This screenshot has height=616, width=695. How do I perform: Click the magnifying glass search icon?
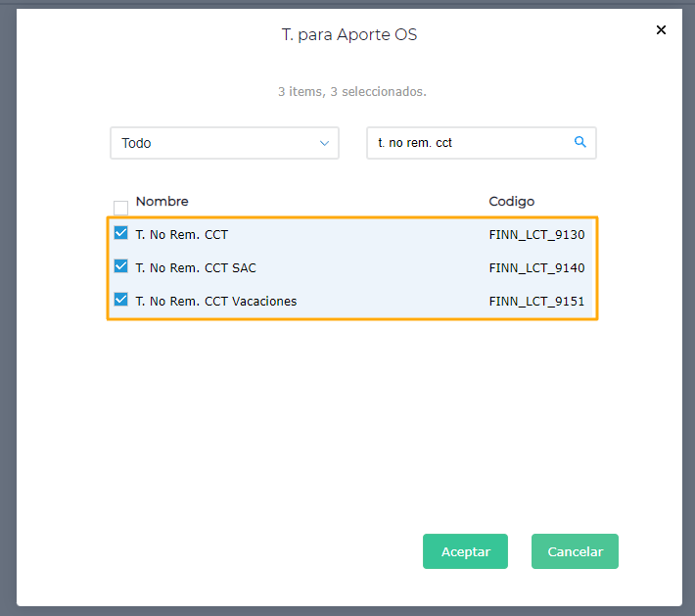tap(580, 142)
